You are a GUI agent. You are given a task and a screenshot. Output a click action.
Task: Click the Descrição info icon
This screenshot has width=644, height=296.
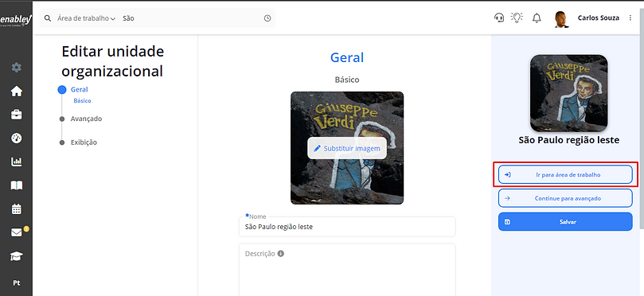(281, 254)
